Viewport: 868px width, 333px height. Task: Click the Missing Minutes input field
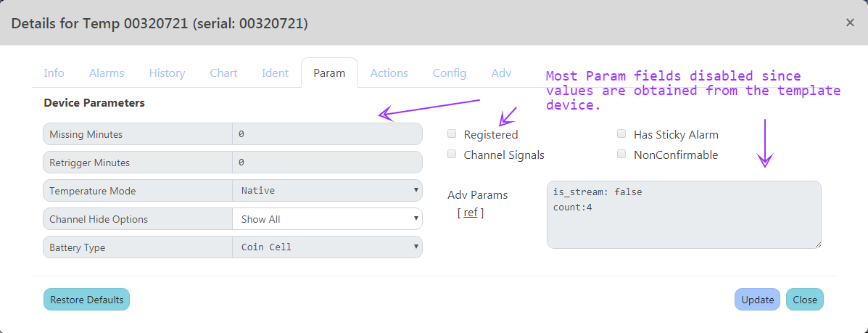point(327,134)
